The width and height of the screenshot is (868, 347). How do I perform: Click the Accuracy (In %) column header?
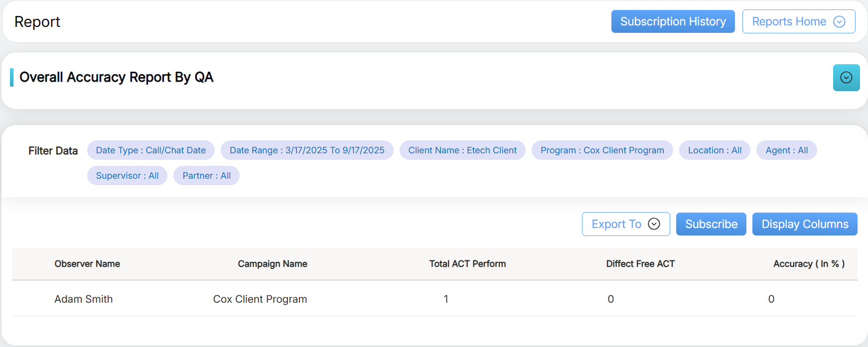[808, 264]
